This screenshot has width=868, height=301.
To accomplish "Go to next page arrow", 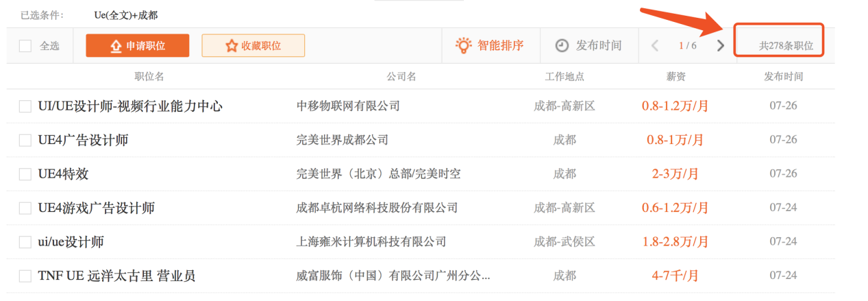I will 720,46.
